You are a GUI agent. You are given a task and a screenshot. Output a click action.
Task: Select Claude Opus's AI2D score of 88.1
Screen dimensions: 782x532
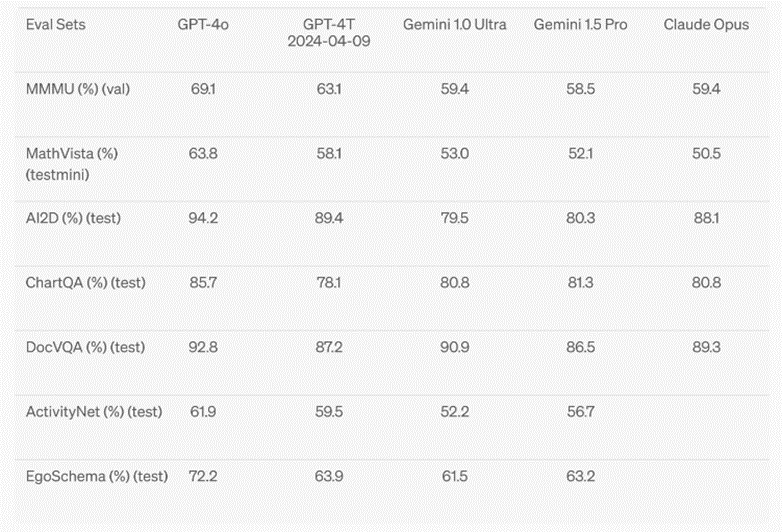point(705,218)
